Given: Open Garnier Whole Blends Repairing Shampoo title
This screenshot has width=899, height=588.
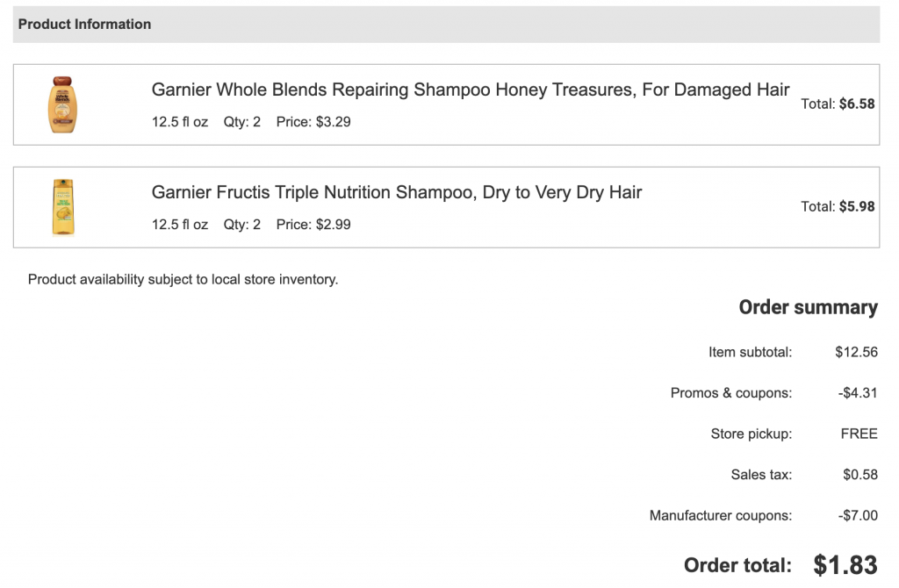Looking at the screenshot, I should 470,90.
